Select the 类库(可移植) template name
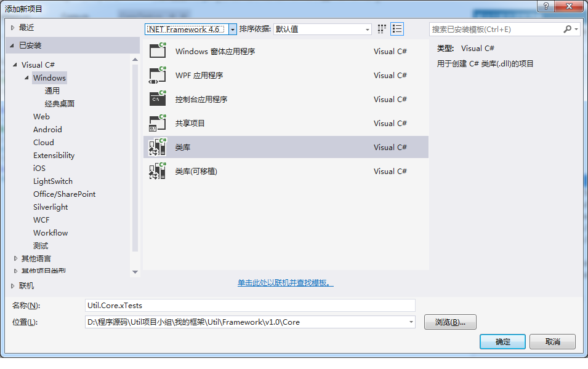 196,171
